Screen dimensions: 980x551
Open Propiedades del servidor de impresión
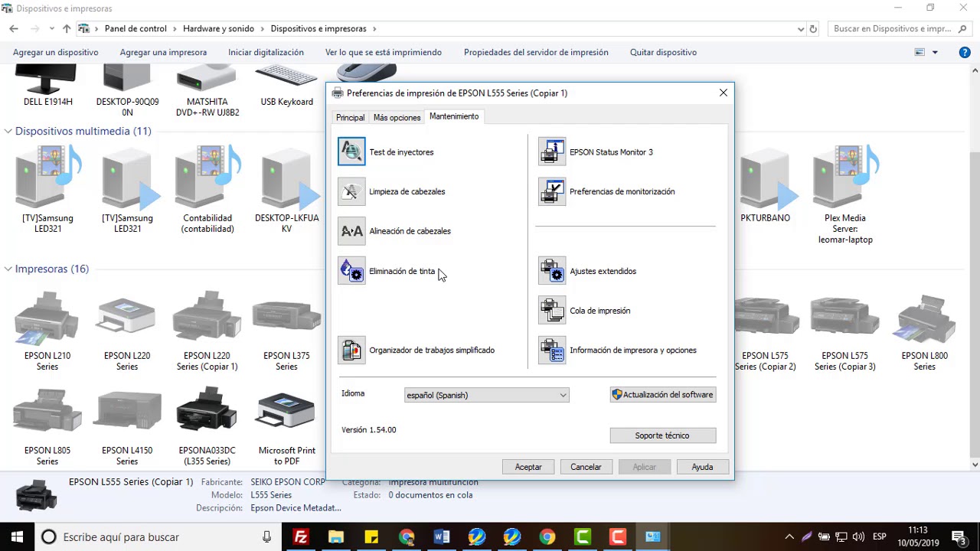click(536, 52)
